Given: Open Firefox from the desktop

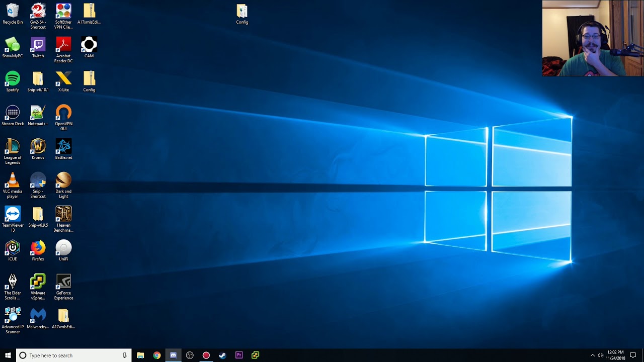Looking at the screenshot, I should [38, 250].
